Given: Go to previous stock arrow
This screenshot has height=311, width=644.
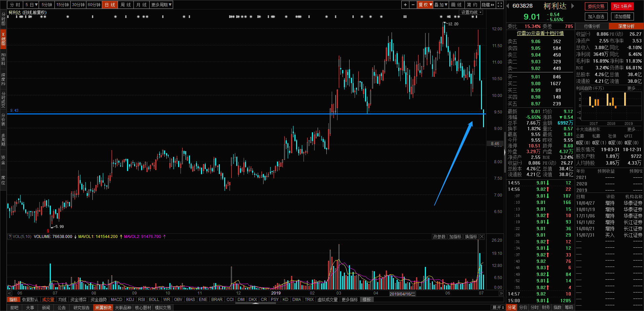Looking at the screenshot, I should click(x=508, y=6).
